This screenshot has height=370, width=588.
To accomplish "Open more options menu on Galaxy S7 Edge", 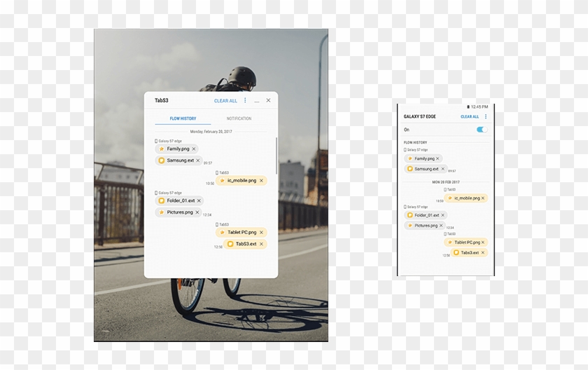I will click(486, 116).
